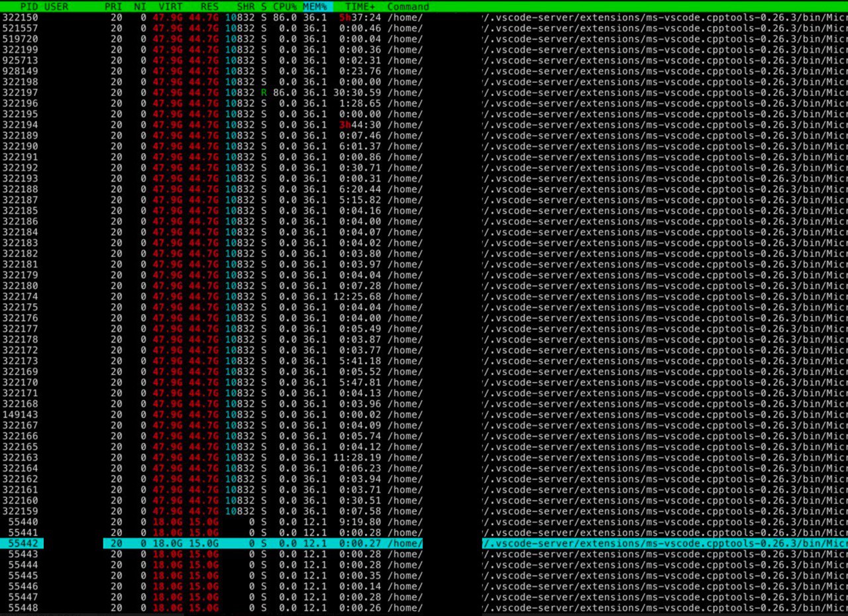Click the 5:15.82 time value
The width and height of the screenshot is (848, 616).
[361, 200]
